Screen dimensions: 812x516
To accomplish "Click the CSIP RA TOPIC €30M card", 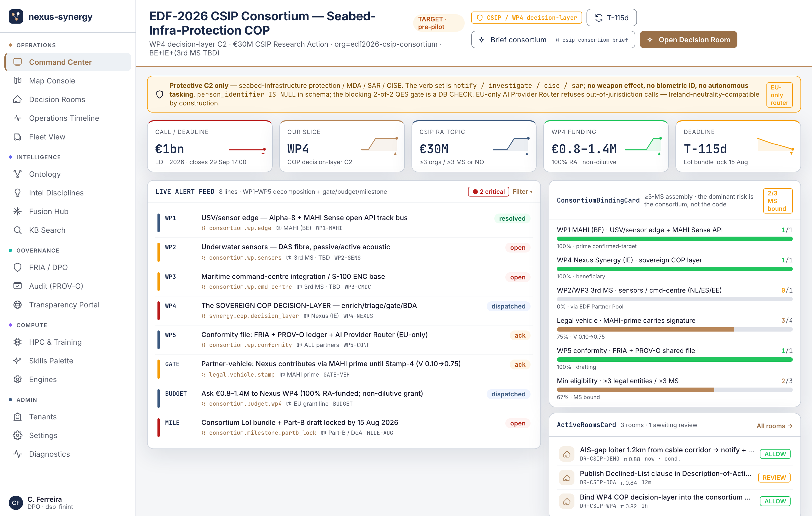I will tap(474, 147).
